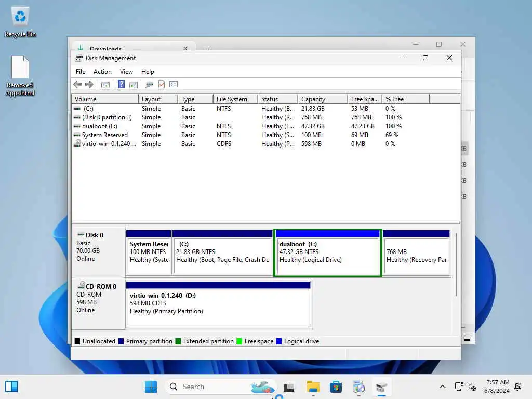The width and height of the screenshot is (532, 399).
Task: Click the Settings checklist view toolbar icon
Action: click(174, 84)
